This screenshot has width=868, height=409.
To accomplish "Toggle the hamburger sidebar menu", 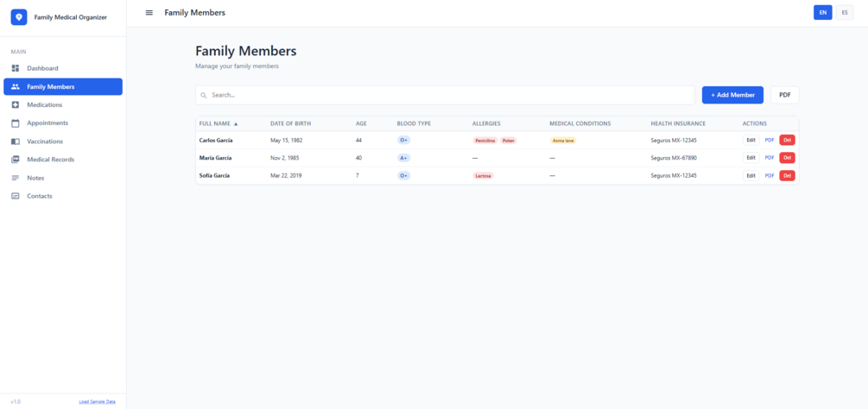I will (x=149, y=13).
